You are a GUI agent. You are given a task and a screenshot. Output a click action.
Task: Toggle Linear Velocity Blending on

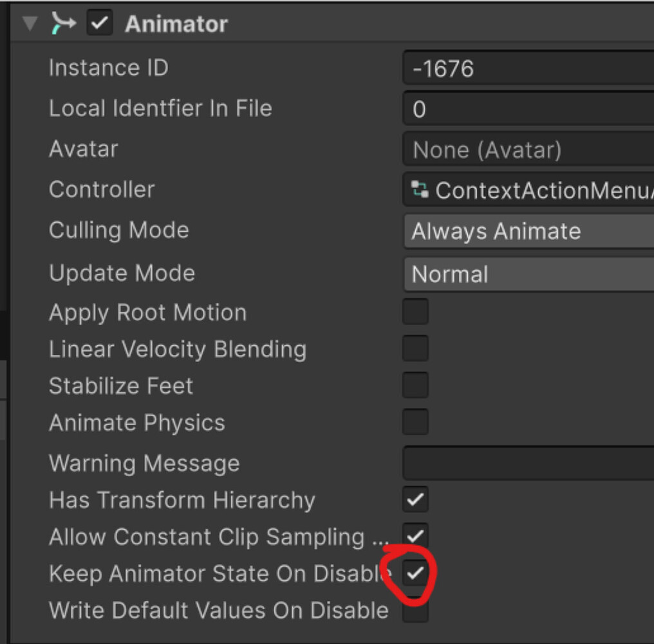pyautogui.click(x=415, y=348)
